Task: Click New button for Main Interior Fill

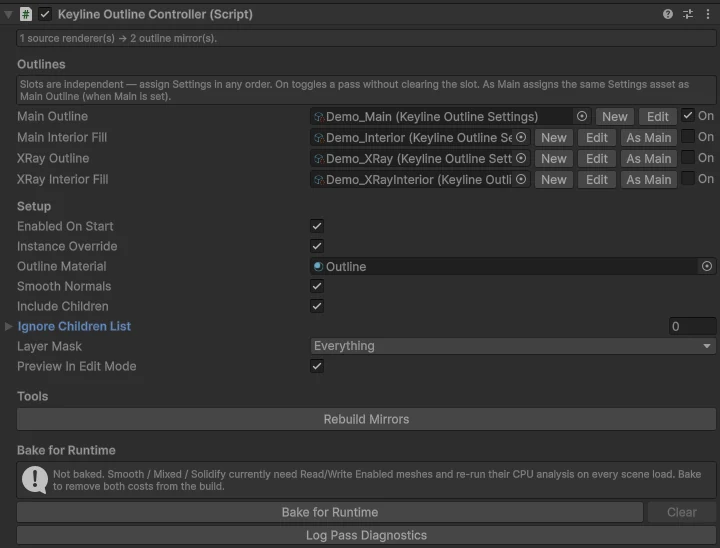Action: tap(554, 138)
